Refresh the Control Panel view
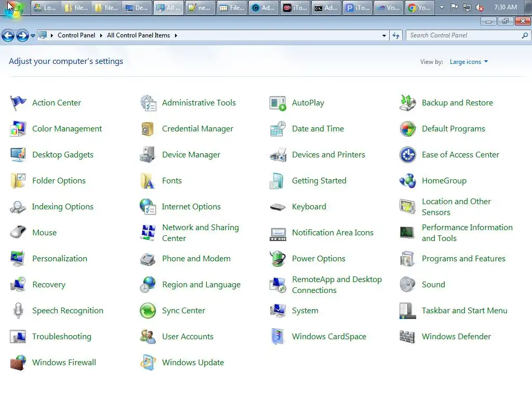Image resolution: width=532 pixels, height=399 pixels. click(396, 36)
